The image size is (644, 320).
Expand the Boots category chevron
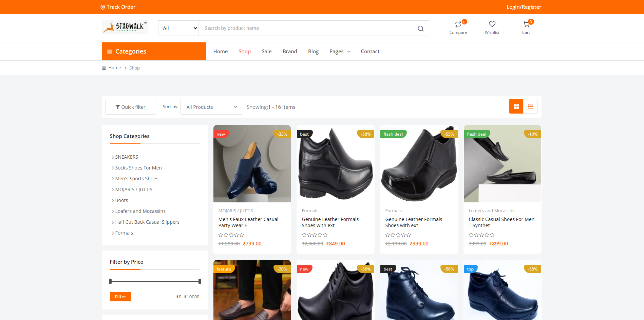[113, 201]
